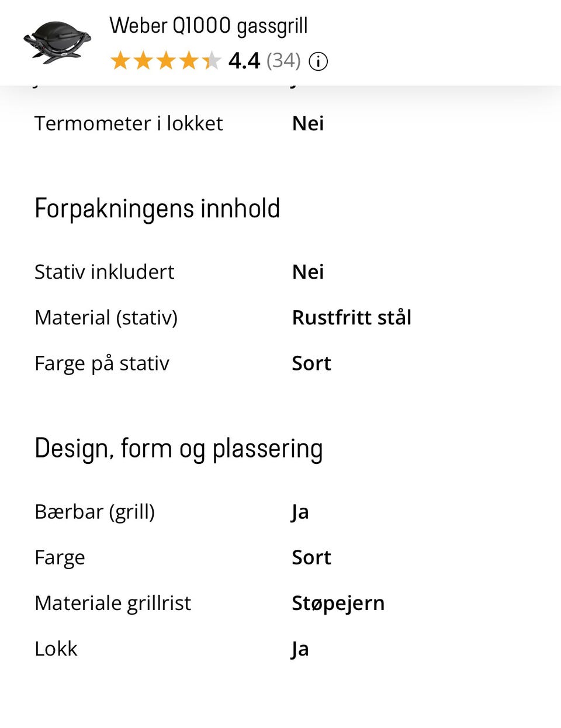Select the Forpakningens innhold section heading
Image resolution: width=561 pixels, height=728 pixels.
(x=157, y=209)
